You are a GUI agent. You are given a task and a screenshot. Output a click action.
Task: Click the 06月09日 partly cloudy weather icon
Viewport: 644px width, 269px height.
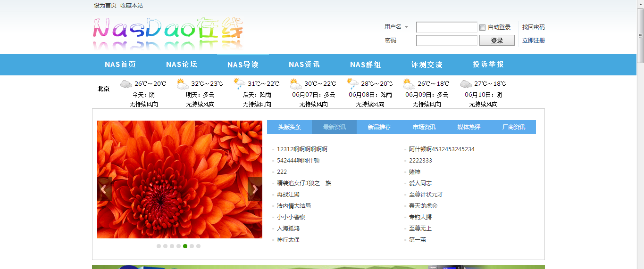409,84
